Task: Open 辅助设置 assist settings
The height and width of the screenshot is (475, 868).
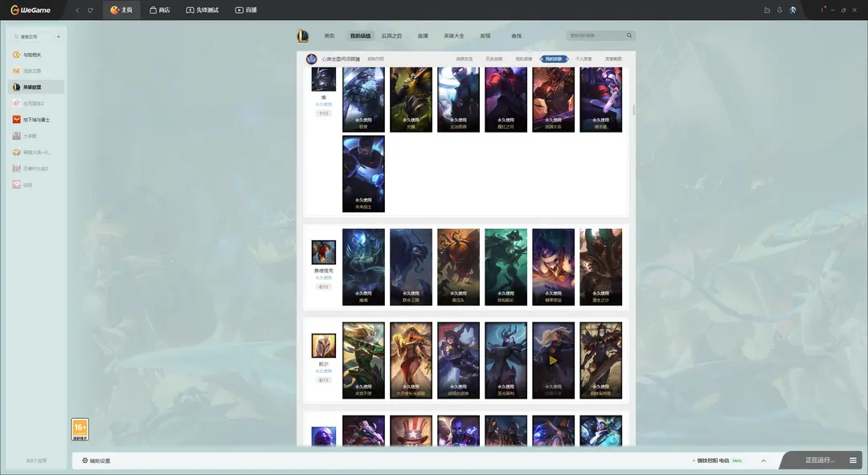Action: (x=96, y=461)
